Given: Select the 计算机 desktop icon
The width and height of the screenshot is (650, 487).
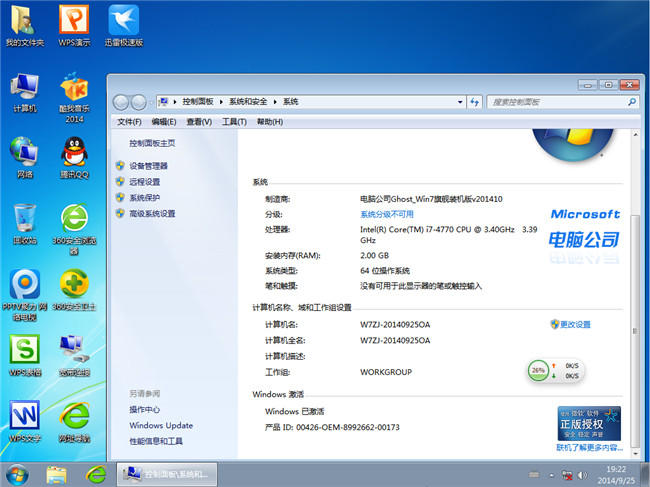Looking at the screenshot, I should point(24,92).
